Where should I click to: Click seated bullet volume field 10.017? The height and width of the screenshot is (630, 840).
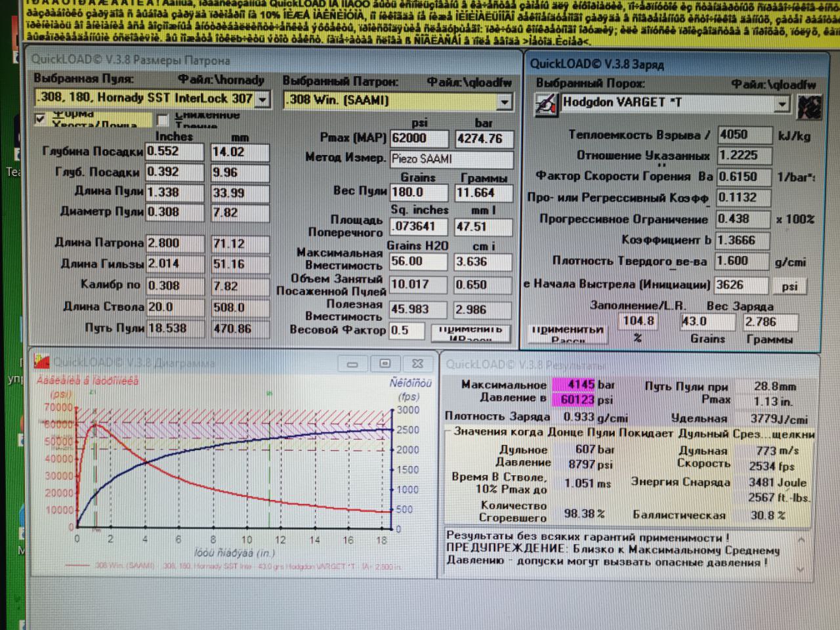pos(419,285)
